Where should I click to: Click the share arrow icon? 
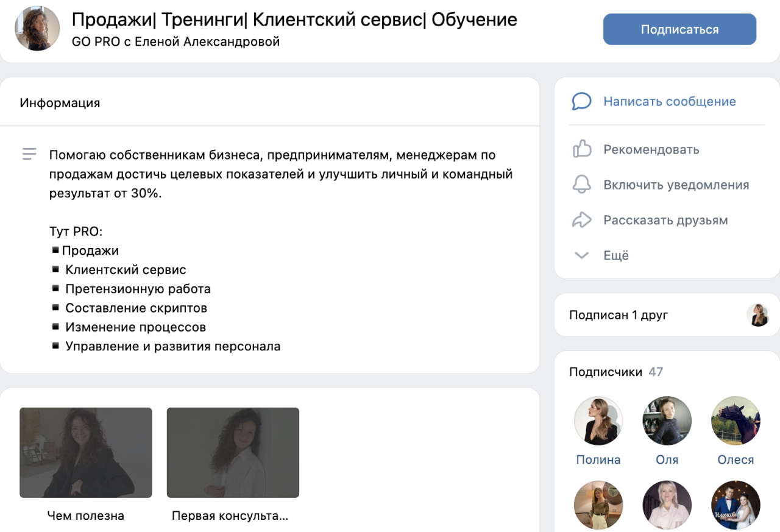[x=581, y=220]
